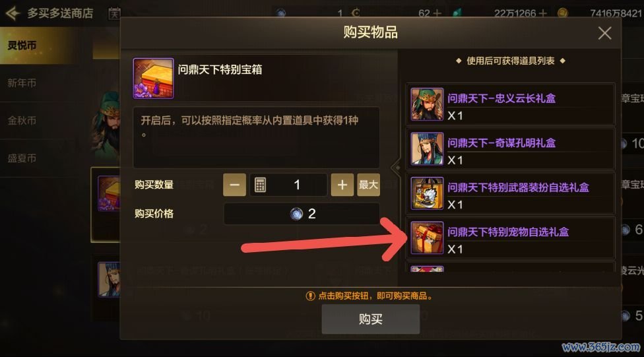Screen dimensions: 644x357
Task: Click the plus next to the 22万1266 currency
Action: pyautogui.click(x=543, y=13)
